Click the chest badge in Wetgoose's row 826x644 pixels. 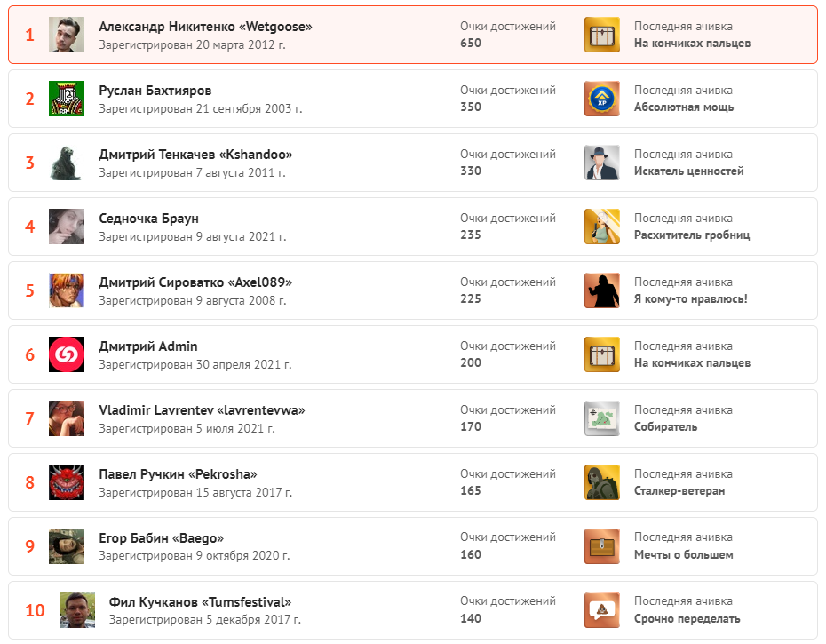602,35
